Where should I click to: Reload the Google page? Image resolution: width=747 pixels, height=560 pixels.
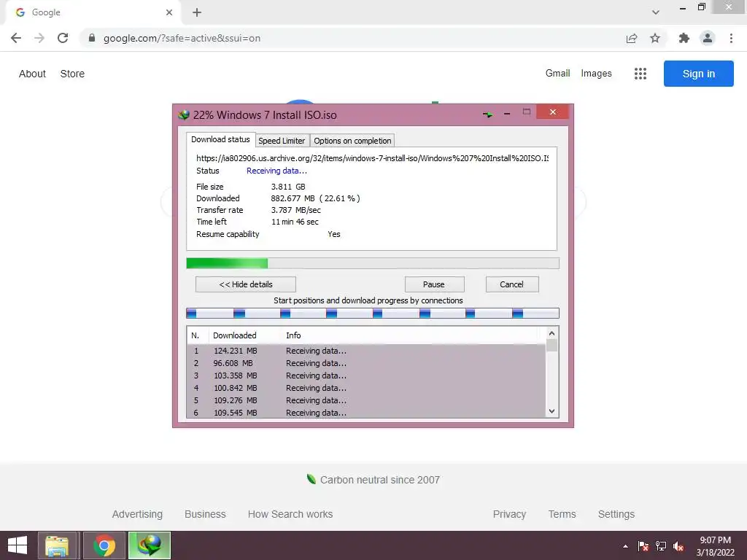point(63,38)
